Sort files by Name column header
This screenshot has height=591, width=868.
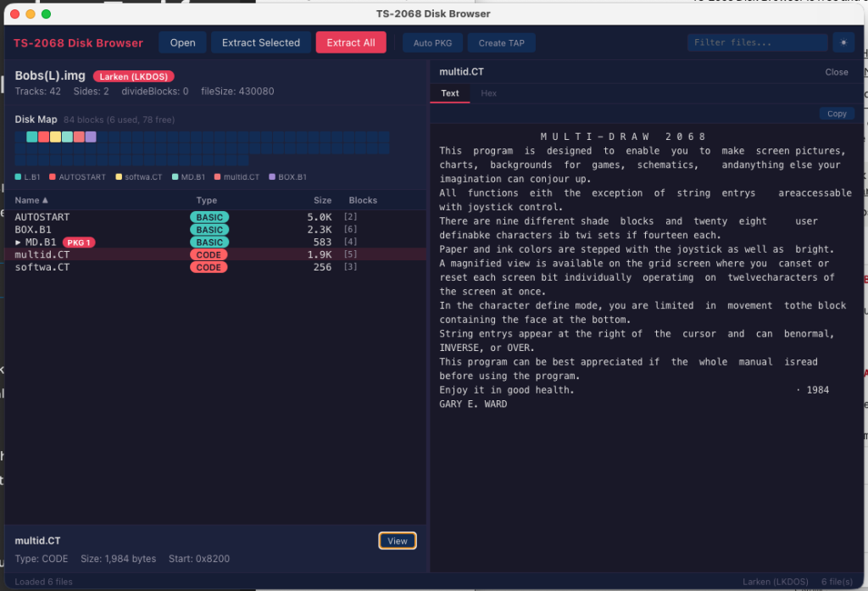pos(31,200)
